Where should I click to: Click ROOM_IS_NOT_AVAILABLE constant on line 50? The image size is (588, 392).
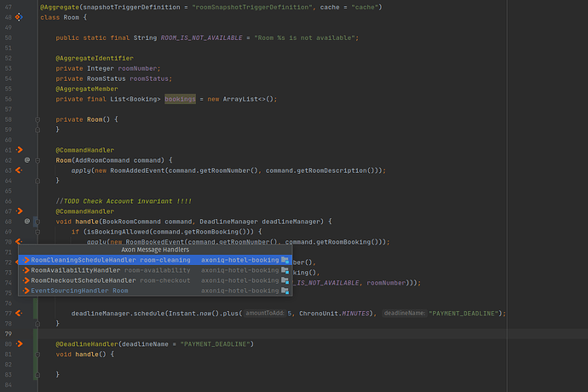coord(201,37)
